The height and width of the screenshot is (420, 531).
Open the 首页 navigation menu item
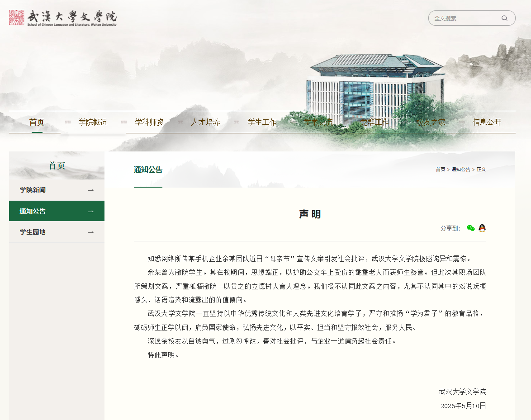pyautogui.click(x=37, y=122)
